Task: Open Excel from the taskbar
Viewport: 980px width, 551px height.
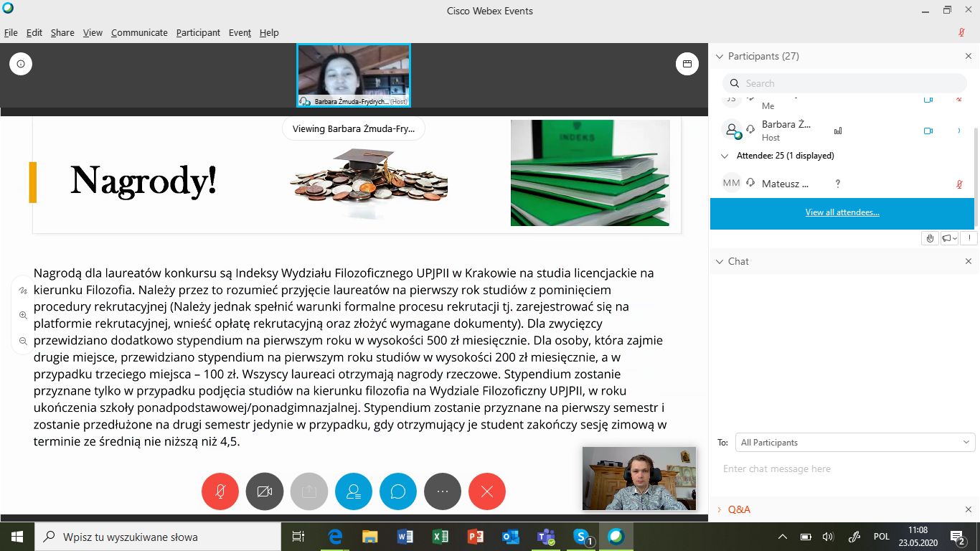Action: pos(440,537)
